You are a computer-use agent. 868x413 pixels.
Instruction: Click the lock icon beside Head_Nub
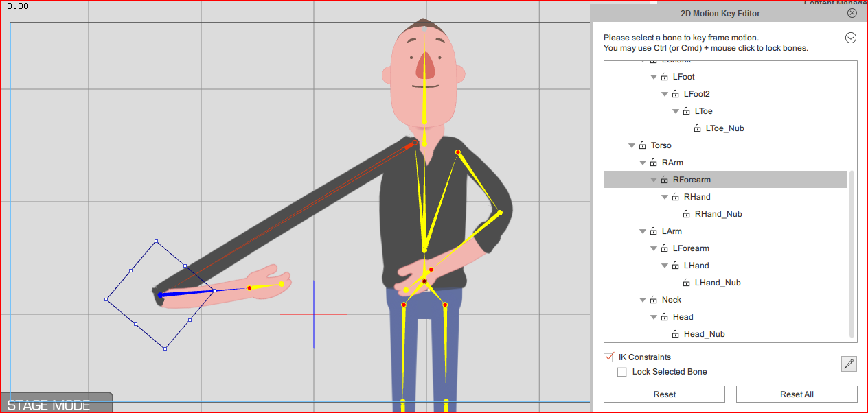675,334
